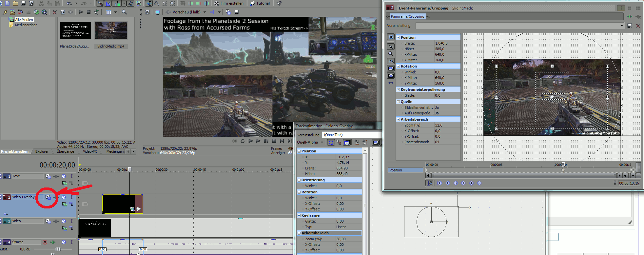
Task: Click the What's This help icon
Action: point(279,3)
